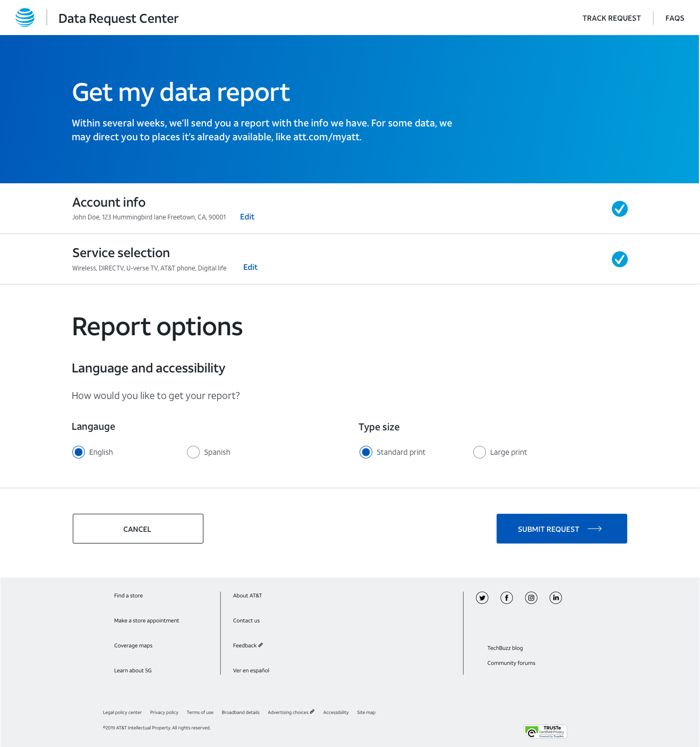
Task: Click the Report options heading
Action: point(157,327)
